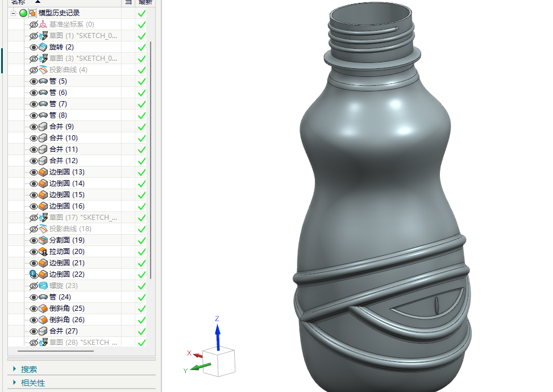Collapse the 模型历史记录 tree node
This screenshot has width=553, height=392.
[14, 14]
